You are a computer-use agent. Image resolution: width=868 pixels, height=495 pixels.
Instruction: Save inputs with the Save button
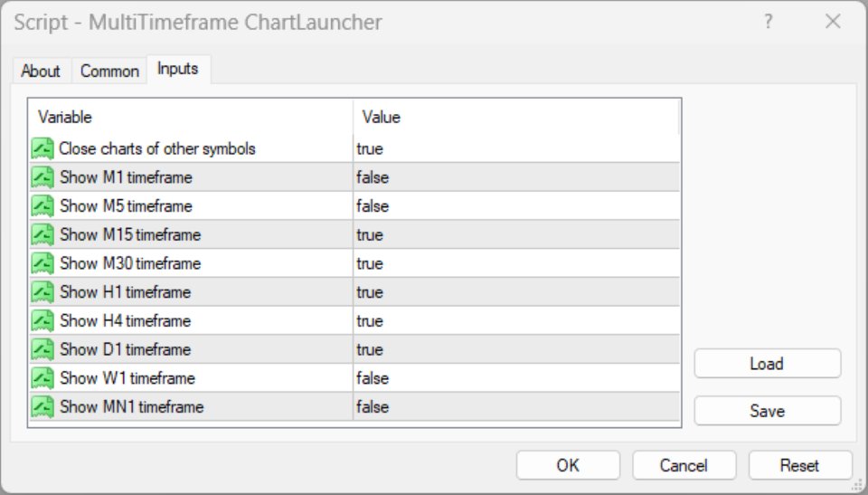tap(768, 411)
